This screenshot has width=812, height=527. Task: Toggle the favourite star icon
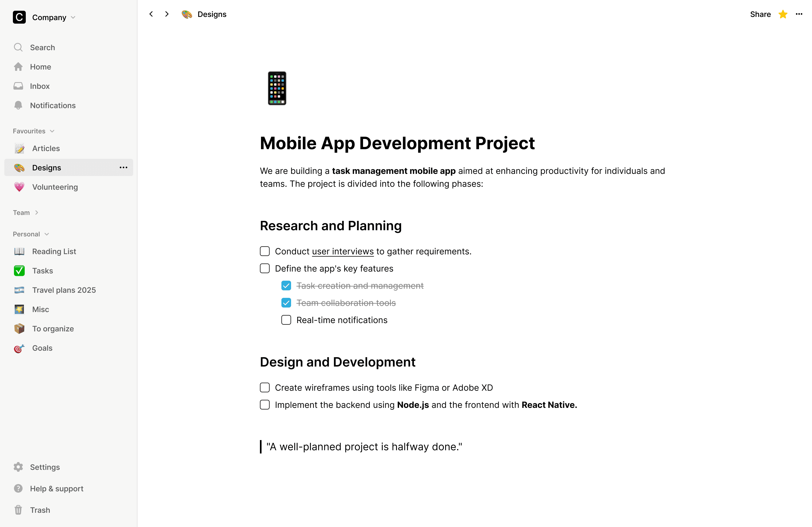pyautogui.click(x=783, y=14)
